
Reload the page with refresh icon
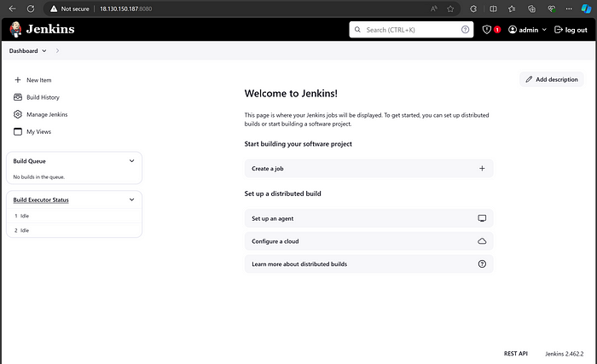(x=31, y=9)
